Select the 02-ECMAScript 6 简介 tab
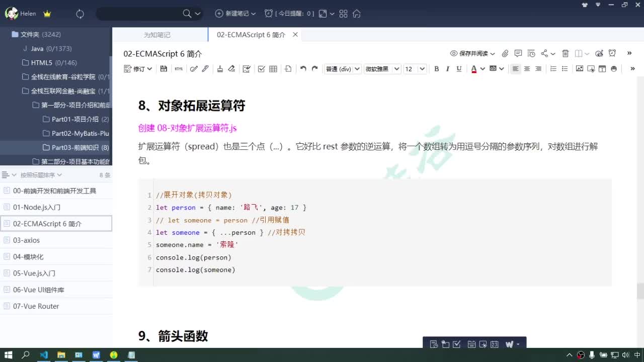 (251, 35)
